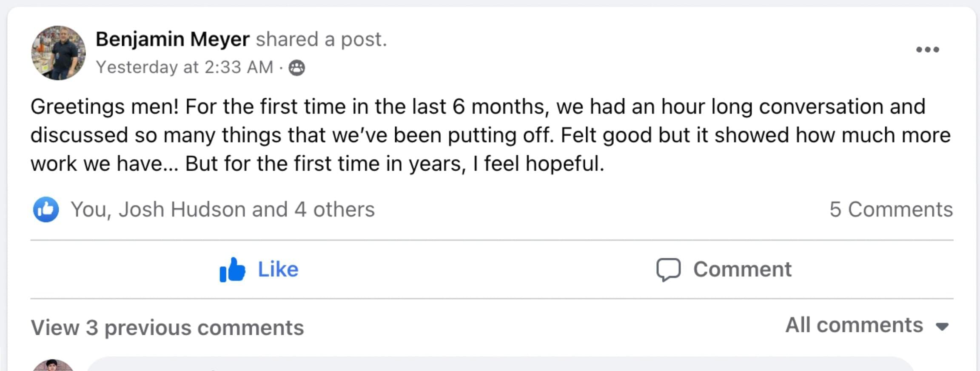Screen dimensions: 980x371
Task: Click the arrow beside "All comments"
Action: pyautogui.click(x=942, y=327)
